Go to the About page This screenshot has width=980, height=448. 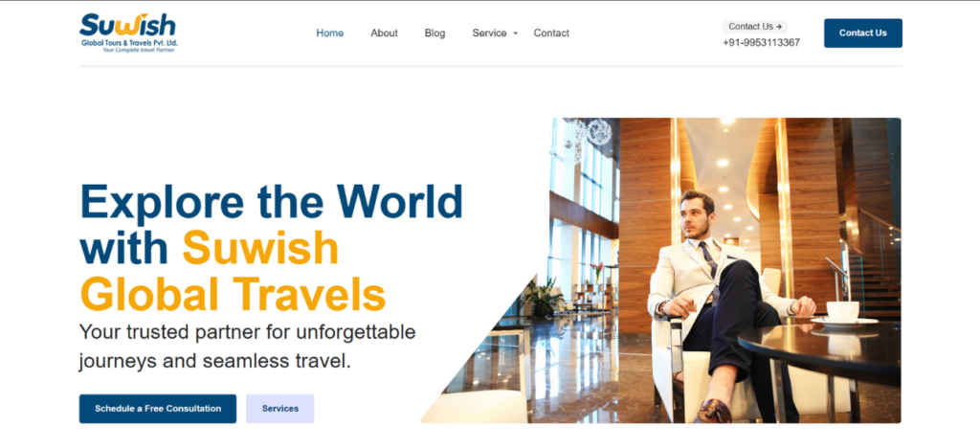[384, 34]
